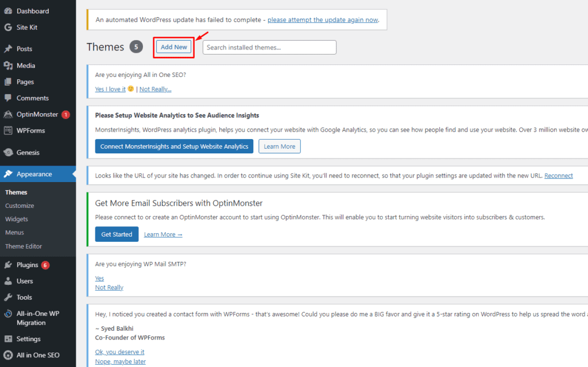The width and height of the screenshot is (588, 367).
Task: Click Yes under WP Mail SMTP notice
Action: (99, 279)
